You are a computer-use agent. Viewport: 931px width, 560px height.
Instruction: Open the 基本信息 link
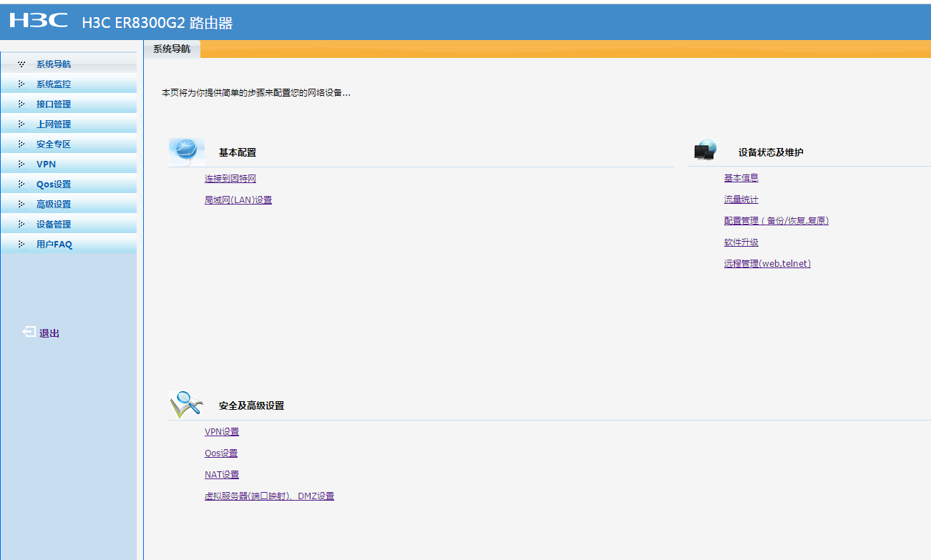pyautogui.click(x=741, y=178)
